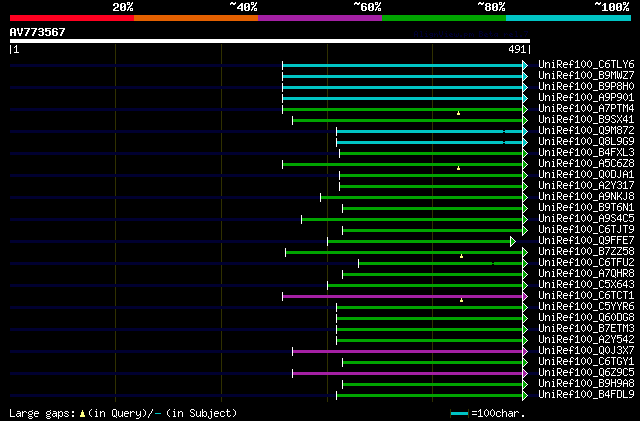Click the UniRef100_Q9M872 label

pos(586,131)
